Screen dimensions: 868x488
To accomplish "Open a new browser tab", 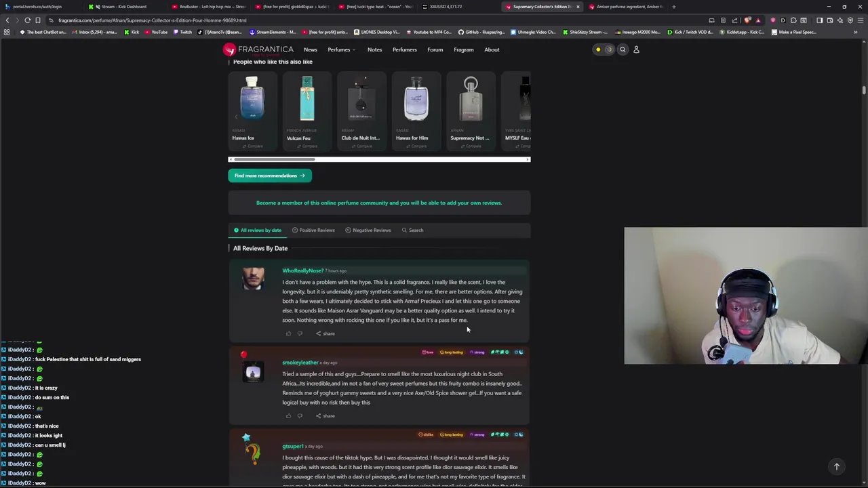I will point(673,7).
